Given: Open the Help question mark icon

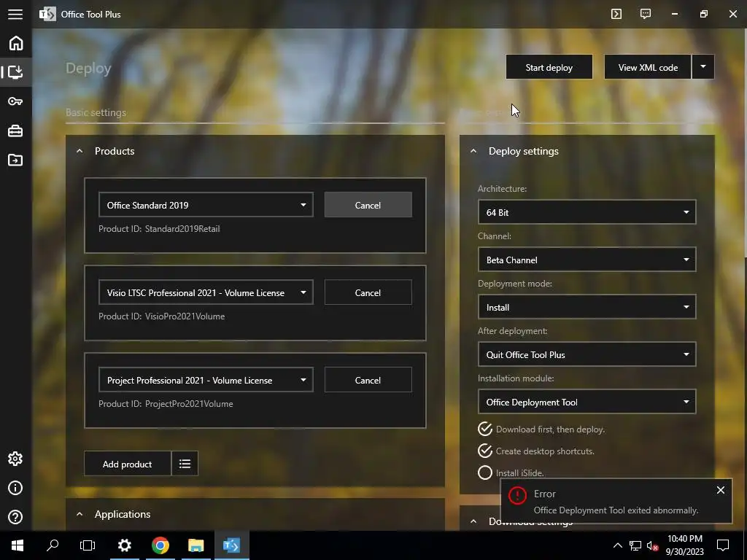Looking at the screenshot, I should tap(15, 517).
